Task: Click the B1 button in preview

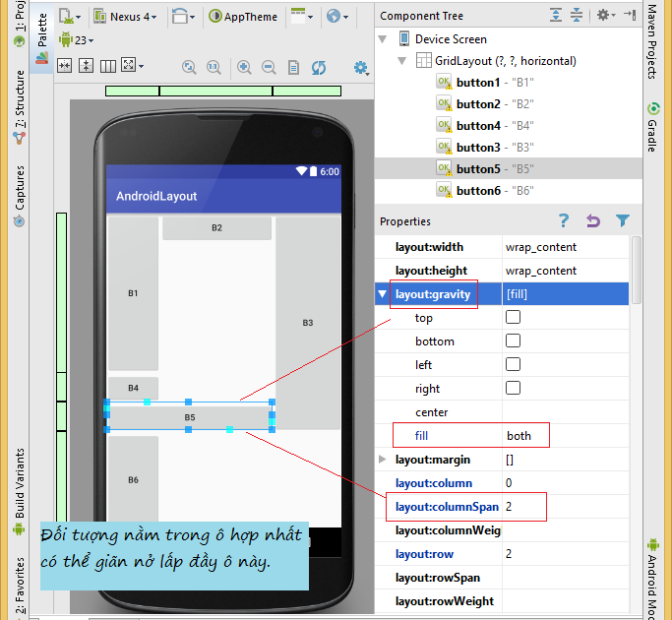Action: click(133, 293)
